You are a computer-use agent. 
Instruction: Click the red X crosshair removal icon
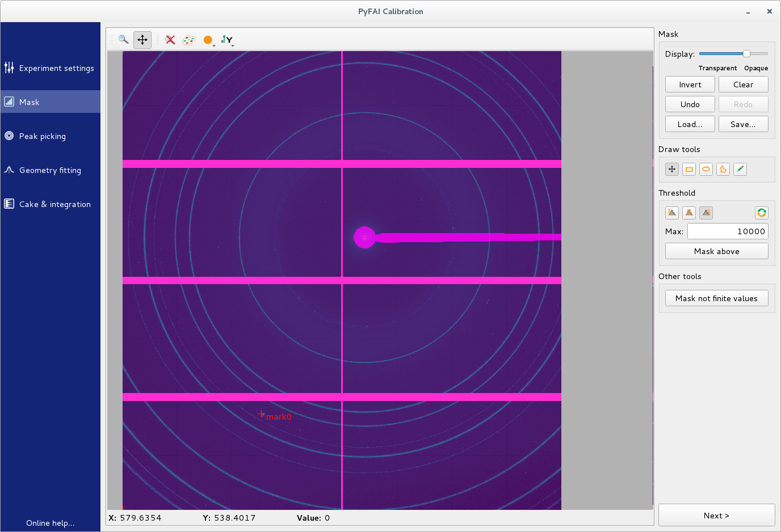pos(170,40)
